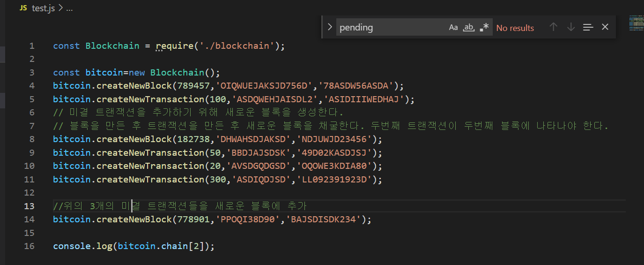Click the string 'PPOQI38D90'
644x265 pixels.
247,220
